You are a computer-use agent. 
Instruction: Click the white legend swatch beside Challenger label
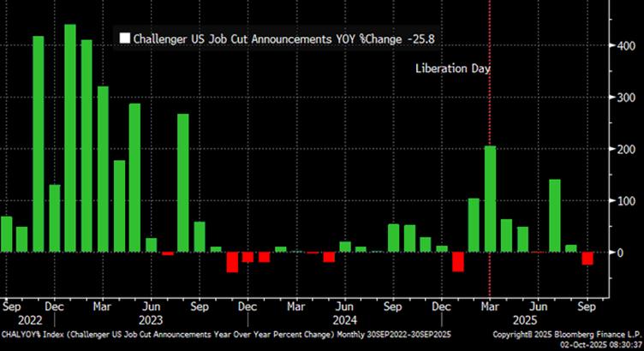coord(124,38)
